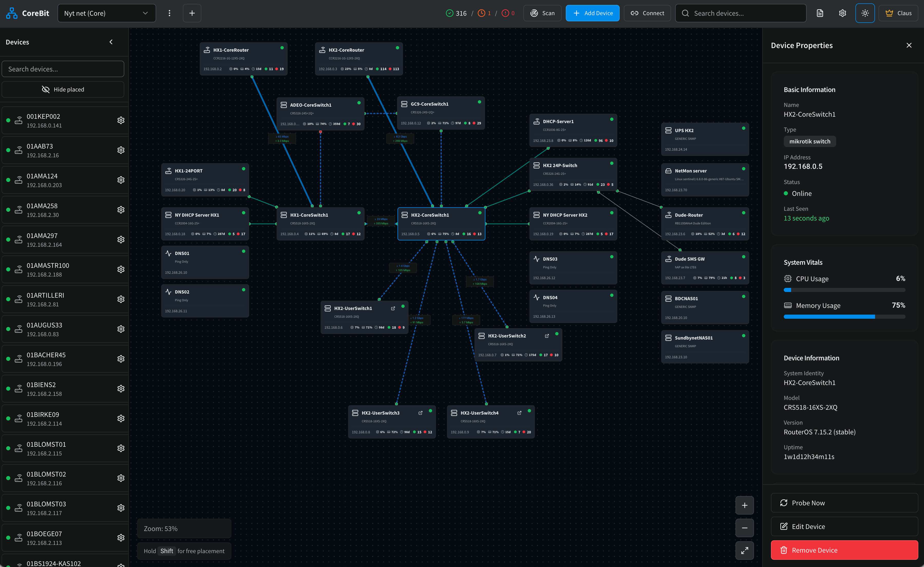Click the CoreBit network logo icon

point(12,13)
